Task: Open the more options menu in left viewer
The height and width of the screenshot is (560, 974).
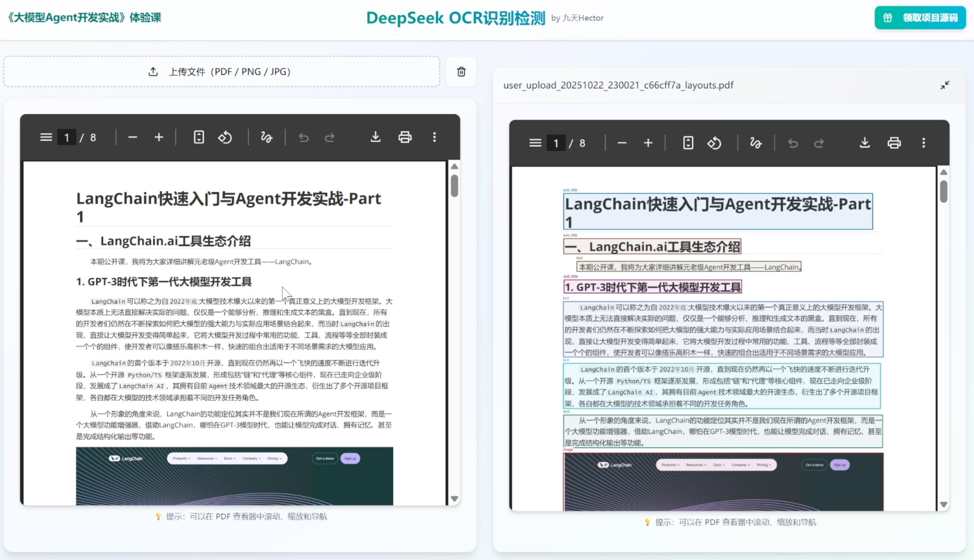Action: tap(434, 137)
